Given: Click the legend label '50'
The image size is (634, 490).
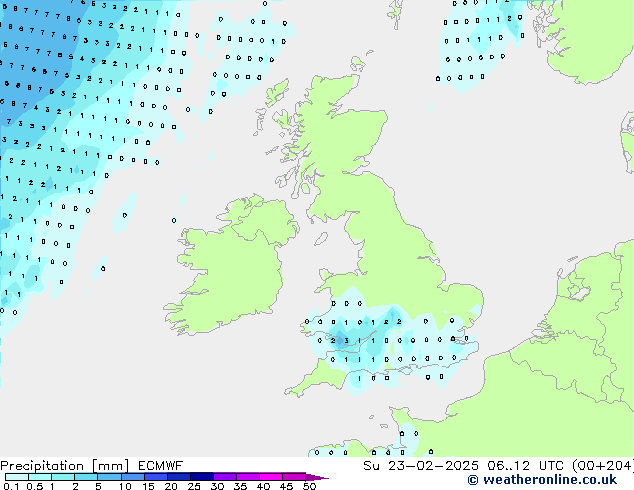Looking at the screenshot, I should pyautogui.click(x=309, y=486).
